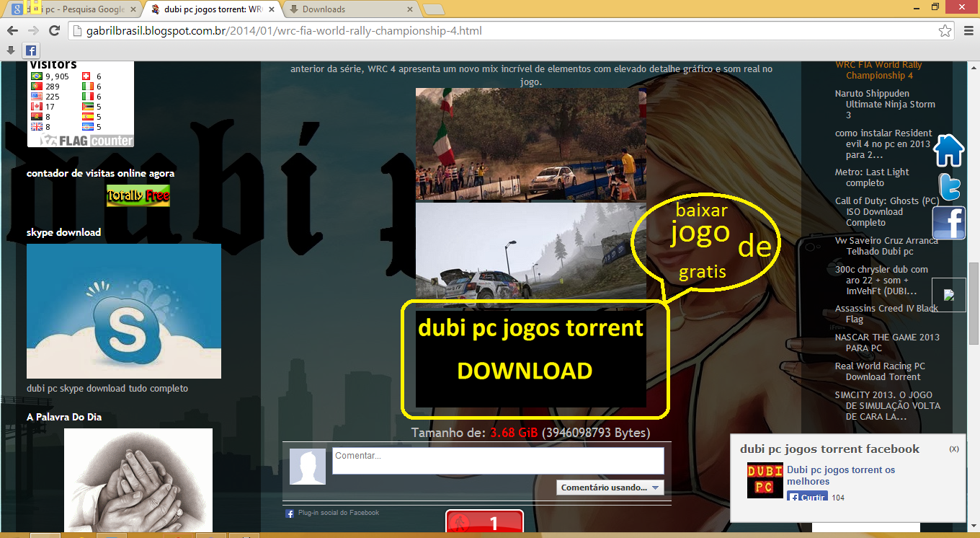The height and width of the screenshot is (538, 980).
Task: Open a new tab with the new tab button
Action: tap(432, 9)
